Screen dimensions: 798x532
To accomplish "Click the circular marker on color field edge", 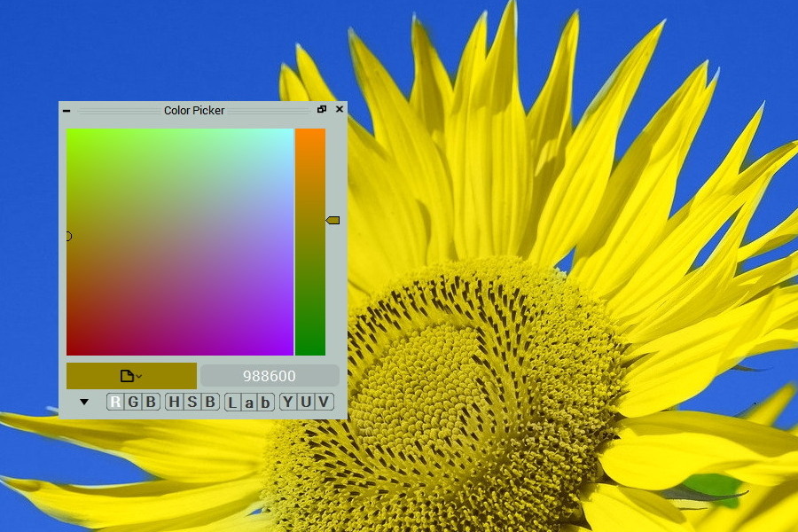I will tap(68, 236).
